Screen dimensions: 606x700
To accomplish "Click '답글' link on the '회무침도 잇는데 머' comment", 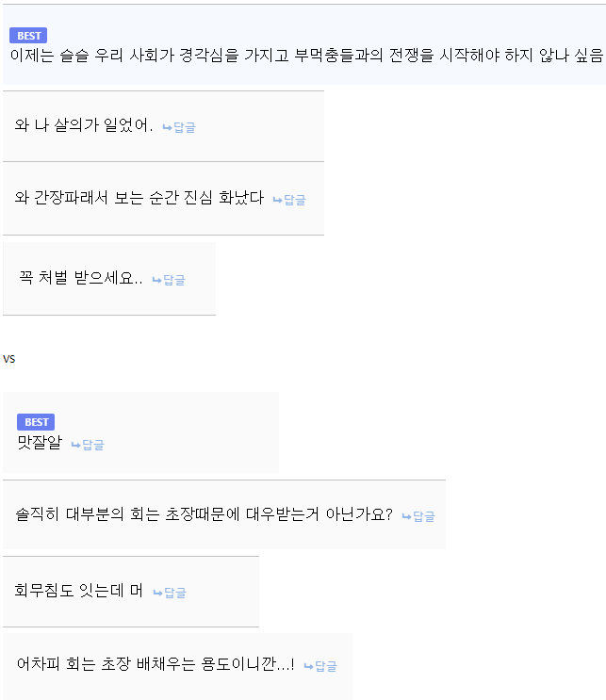I will click(175, 593).
